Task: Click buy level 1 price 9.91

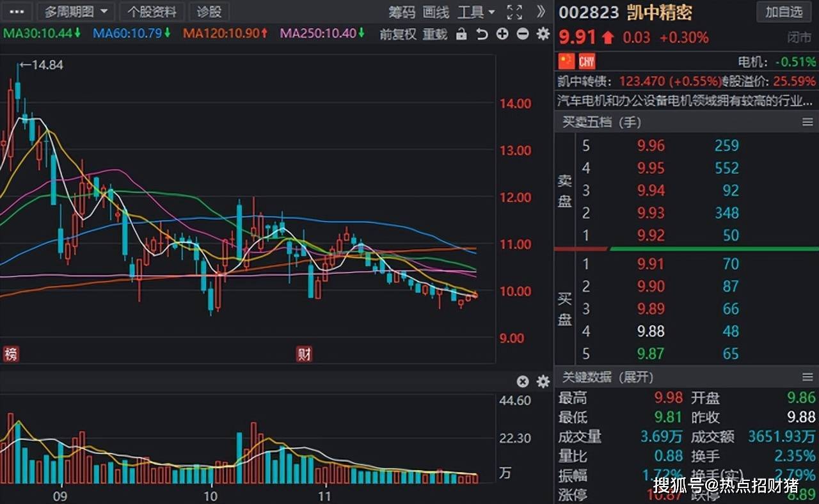Action: 651,264
